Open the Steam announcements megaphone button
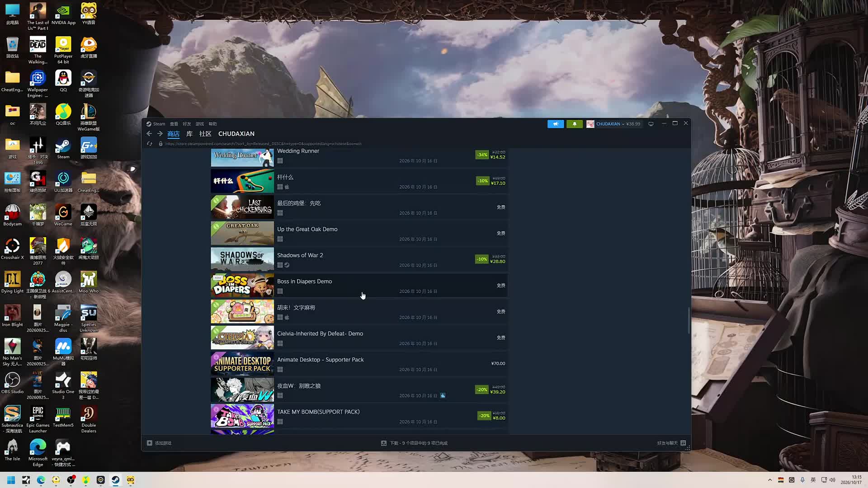 [x=556, y=124]
